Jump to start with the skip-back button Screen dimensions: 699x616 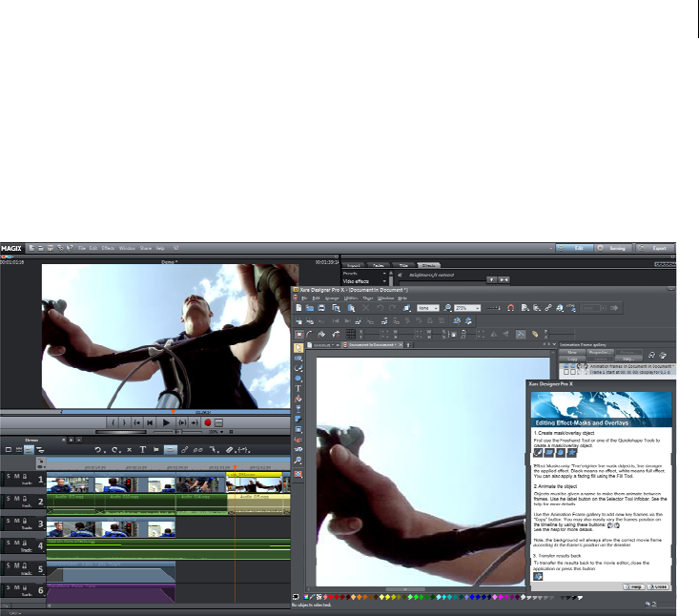point(151,422)
